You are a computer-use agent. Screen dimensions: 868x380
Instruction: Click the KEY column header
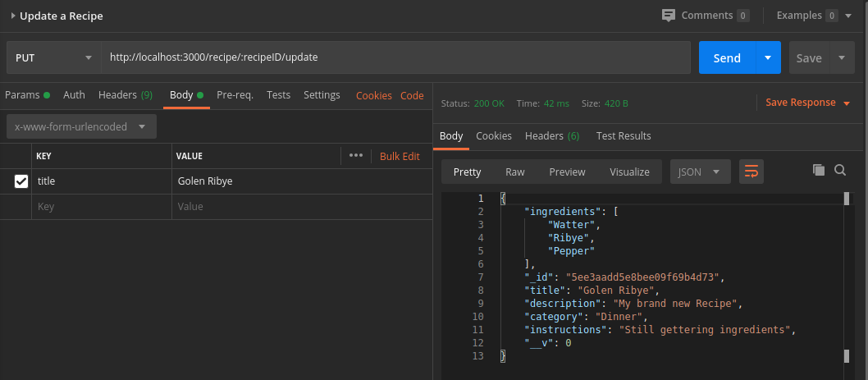click(x=43, y=156)
